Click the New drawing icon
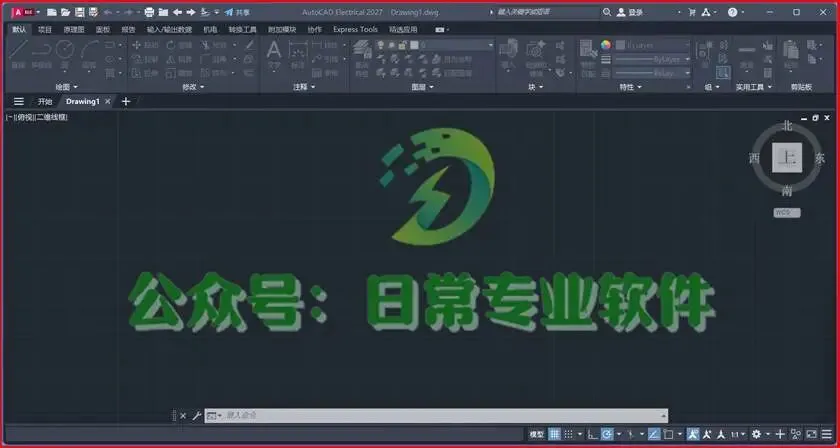Screen dimensions: 840x448 52,12
